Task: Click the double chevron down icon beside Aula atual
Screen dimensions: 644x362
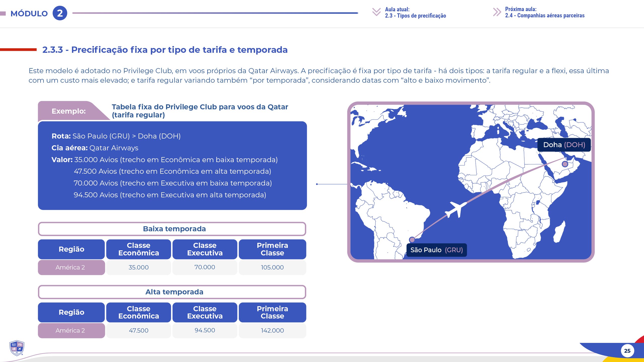Action: 376,12
